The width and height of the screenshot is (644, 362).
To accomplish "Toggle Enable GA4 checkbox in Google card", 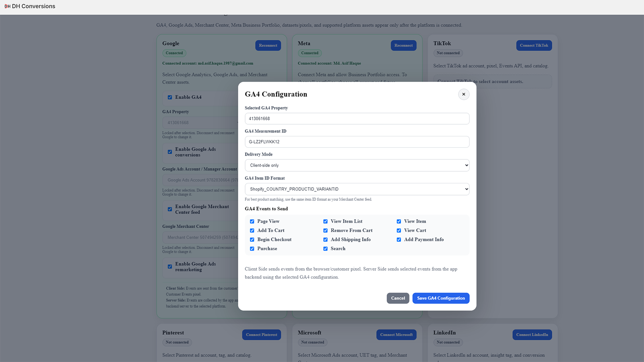I will (x=170, y=97).
